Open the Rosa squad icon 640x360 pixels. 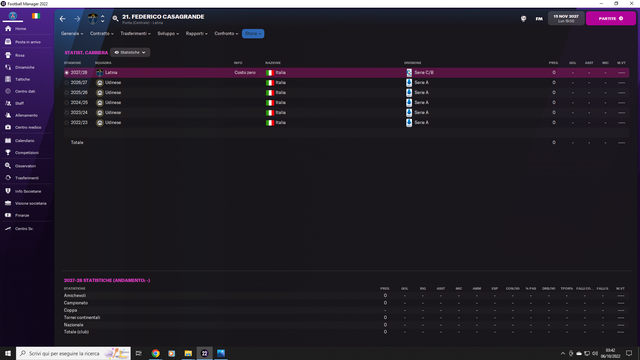coord(8,55)
